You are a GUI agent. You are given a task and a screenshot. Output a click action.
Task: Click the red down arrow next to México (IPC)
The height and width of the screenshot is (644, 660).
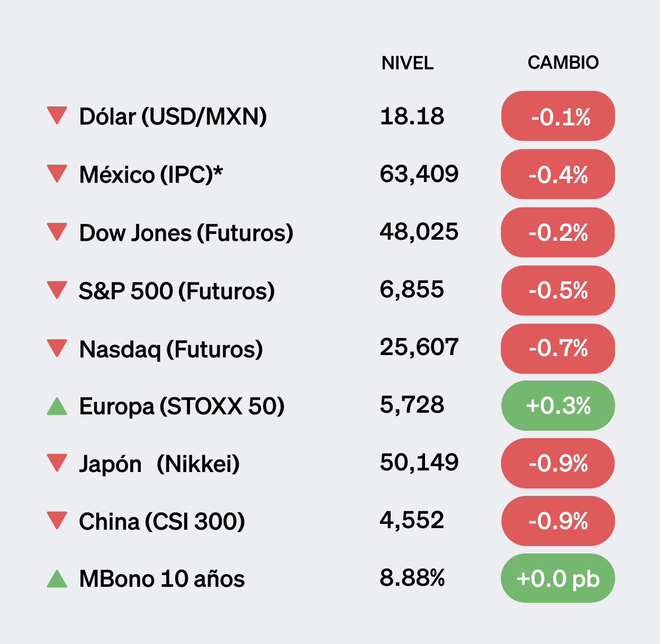tap(57, 173)
